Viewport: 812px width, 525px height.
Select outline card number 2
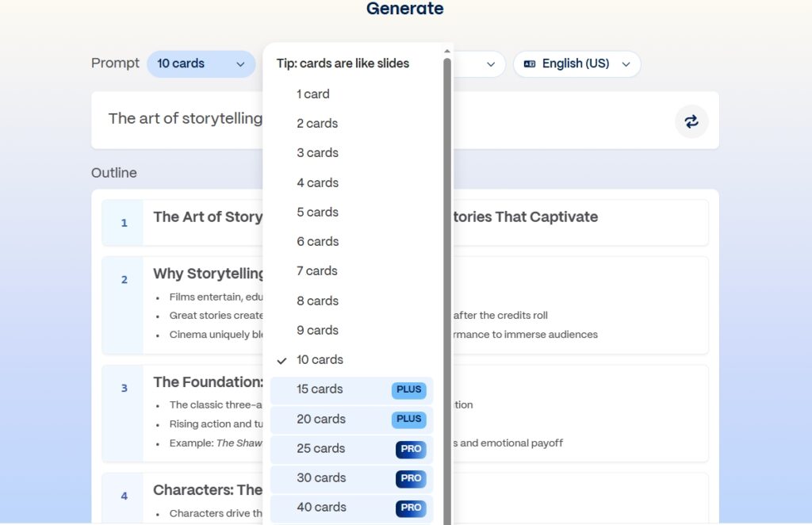tap(124, 280)
